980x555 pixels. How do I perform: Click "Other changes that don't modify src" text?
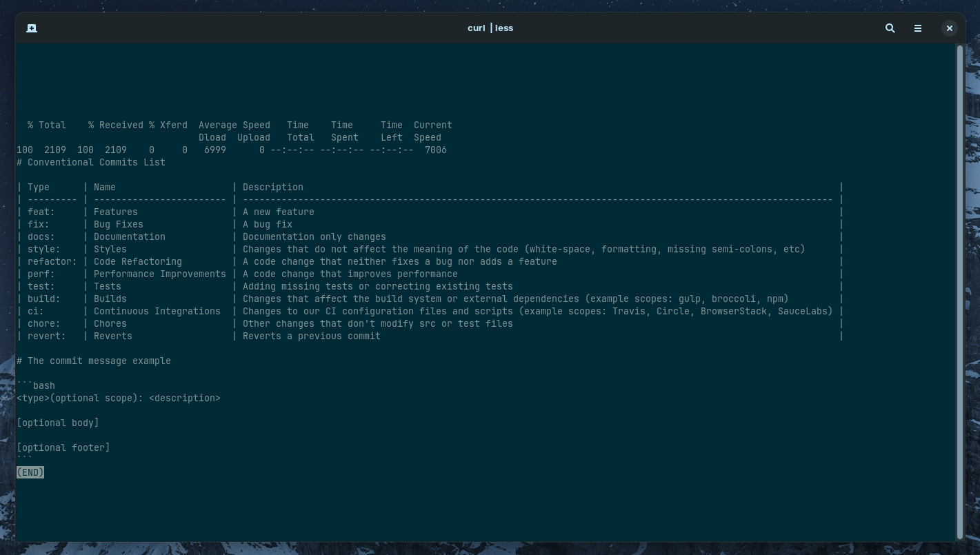point(339,324)
